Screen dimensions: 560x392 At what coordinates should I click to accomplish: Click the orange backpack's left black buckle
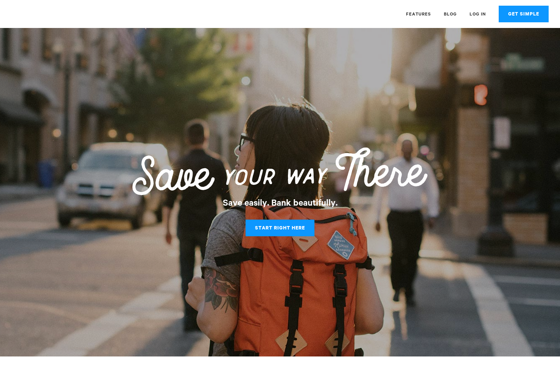(x=296, y=284)
